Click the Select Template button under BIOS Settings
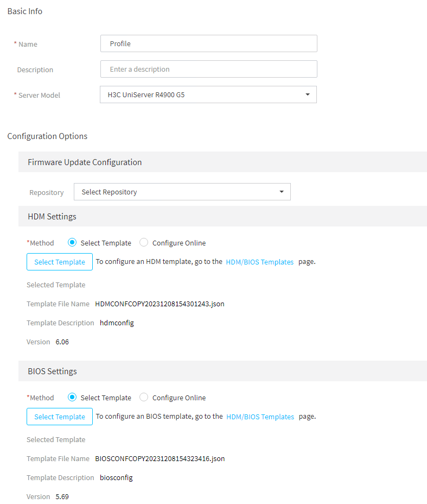Image resolution: width=427 pixels, height=504 pixels. tap(60, 417)
